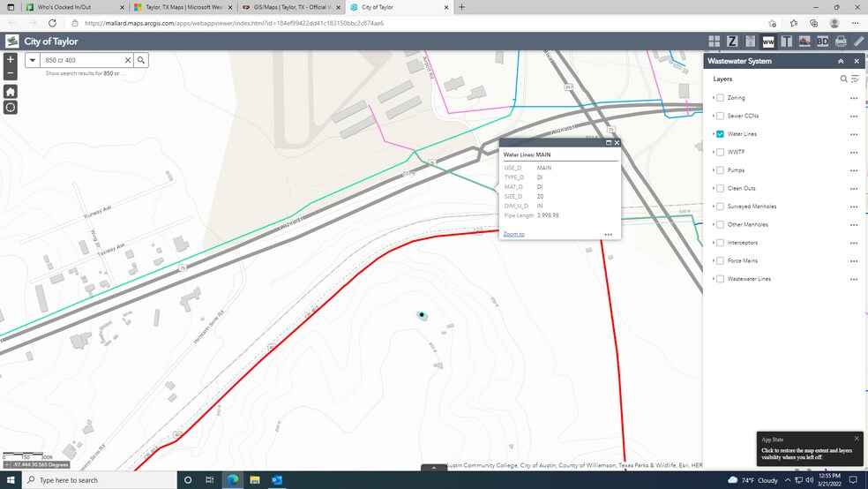868x489 pixels.
Task: Collapse the Wastewater System panel
Action: pyautogui.click(x=841, y=61)
